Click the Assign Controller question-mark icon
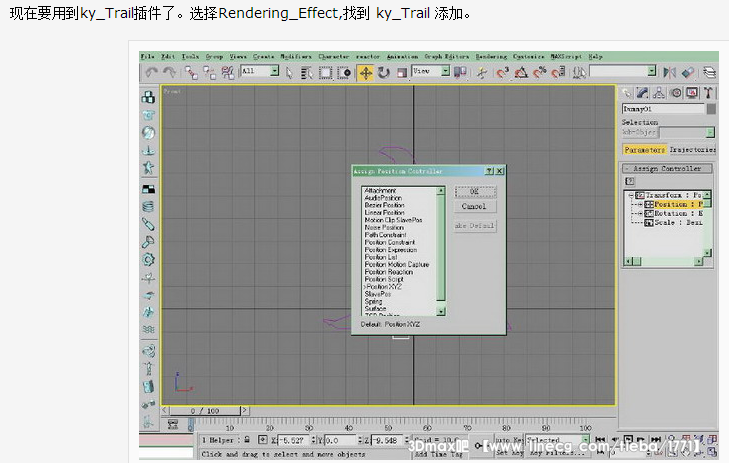The width and height of the screenshot is (729, 463). [630, 181]
